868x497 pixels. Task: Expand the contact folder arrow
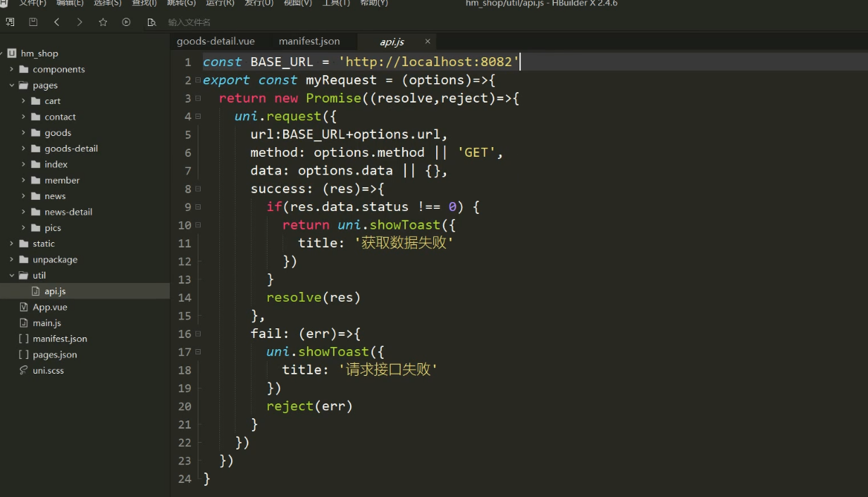[x=23, y=117]
